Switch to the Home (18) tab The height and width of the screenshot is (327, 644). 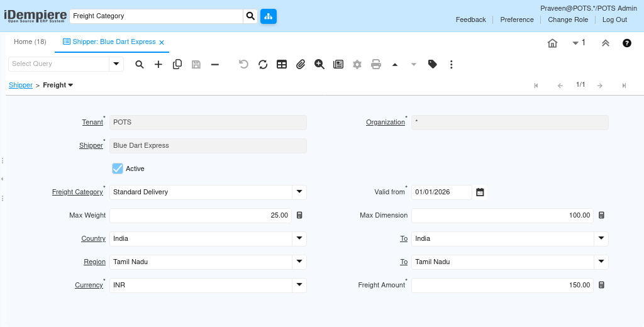(x=30, y=42)
